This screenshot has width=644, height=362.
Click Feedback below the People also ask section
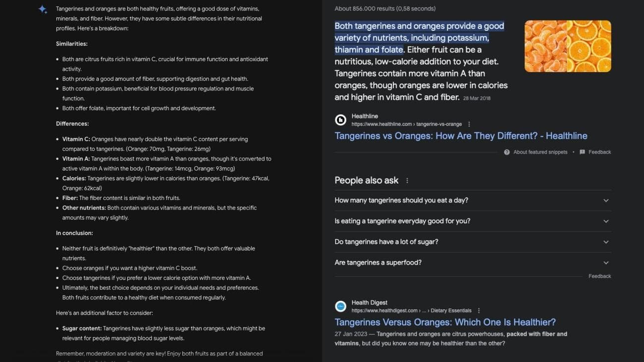[x=599, y=276]
